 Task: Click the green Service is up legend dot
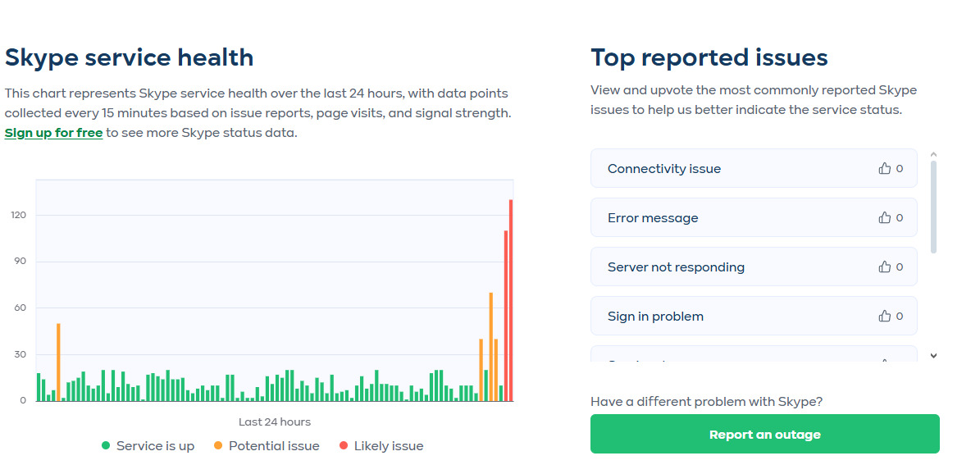(x=106, y=446)
